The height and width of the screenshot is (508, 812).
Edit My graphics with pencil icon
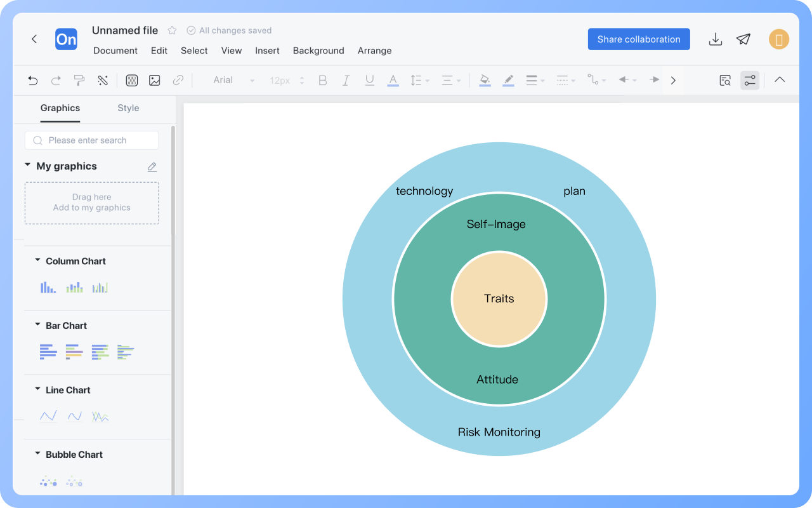pos(152,167)
